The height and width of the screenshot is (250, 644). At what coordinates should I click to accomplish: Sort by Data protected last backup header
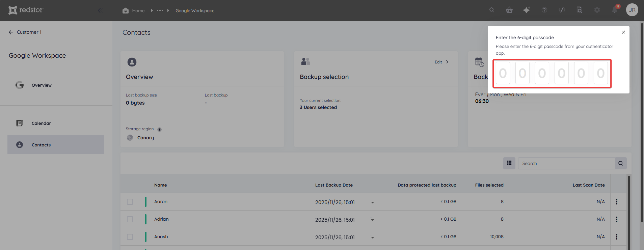coord(427,185)
